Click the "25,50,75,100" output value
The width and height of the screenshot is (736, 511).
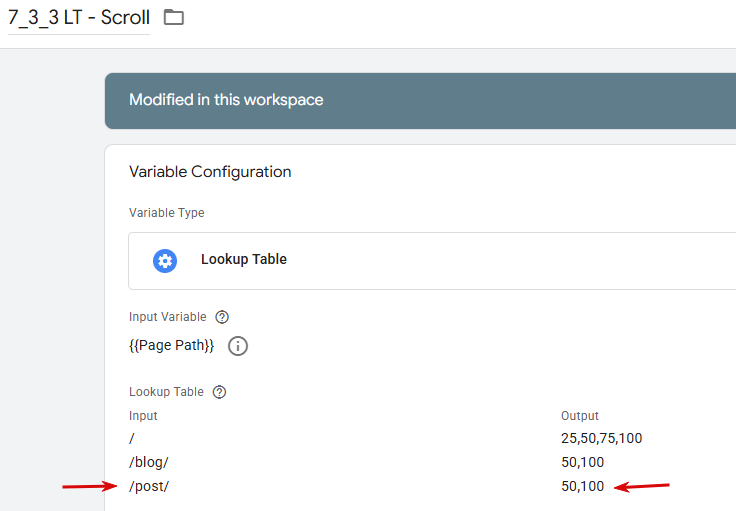[602, 438]
